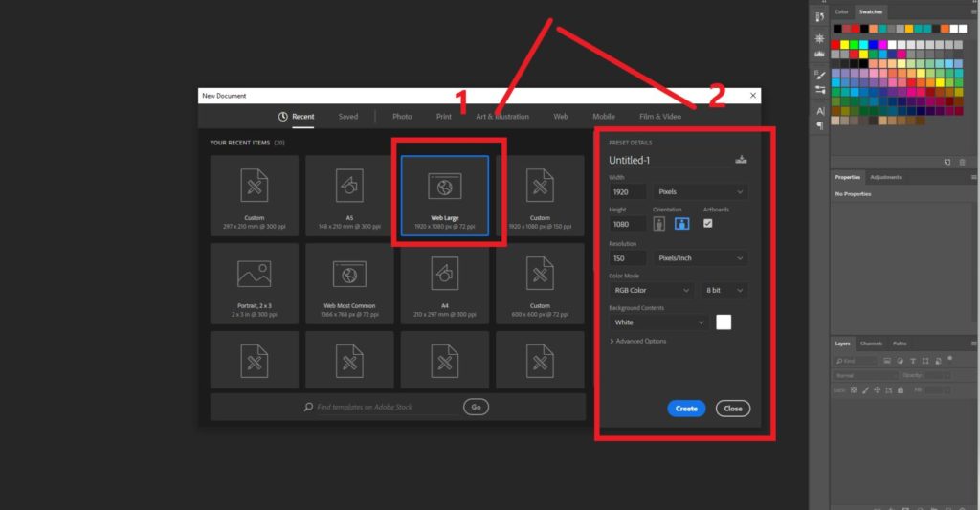Click the delete swatch trash icon
This screenshot has width=980, height=510.
click(x=962, y=163)
